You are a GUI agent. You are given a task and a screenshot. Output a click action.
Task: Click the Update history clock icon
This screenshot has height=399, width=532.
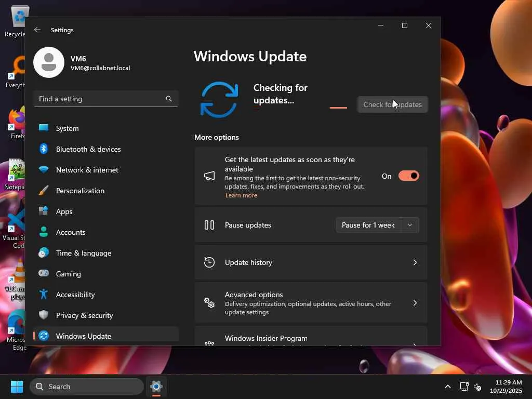pos(209,262)
